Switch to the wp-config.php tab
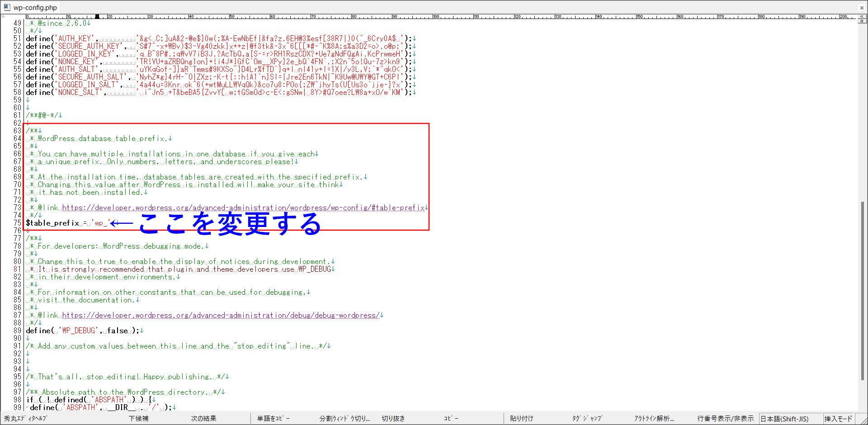The image size is (868, 425). pyautogui.click(x=35, y=8)
